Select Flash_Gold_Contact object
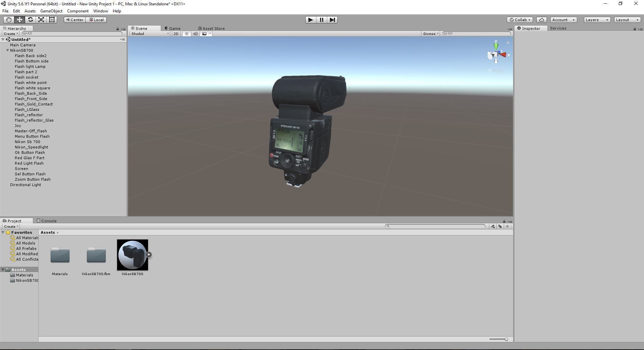Screen dimensions: 644x350 click(34, 104)
